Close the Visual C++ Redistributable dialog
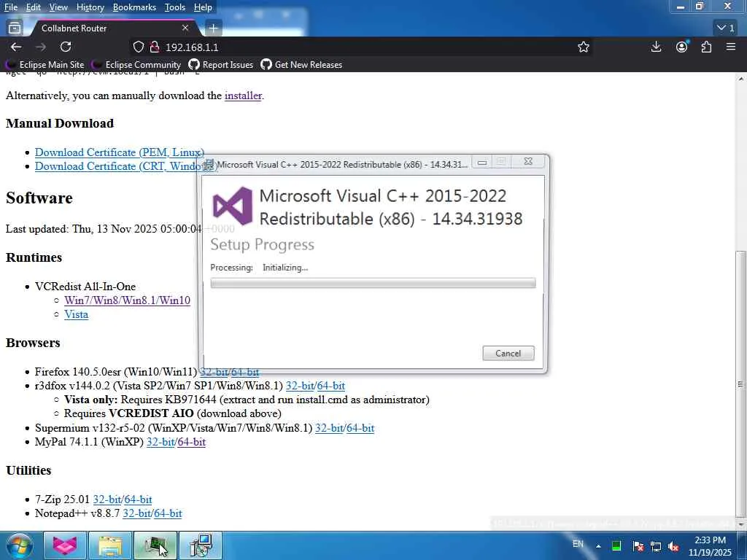 tap(528, 162)
